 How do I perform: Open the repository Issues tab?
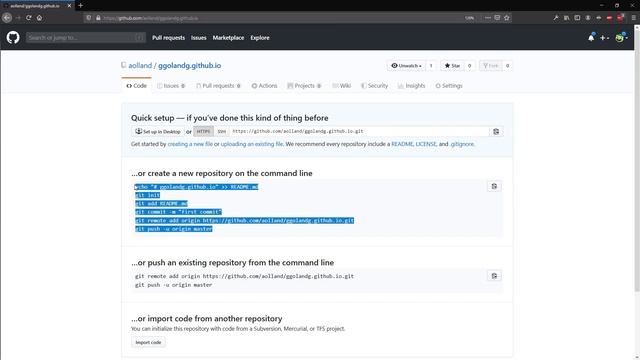(x=171, y=86)
